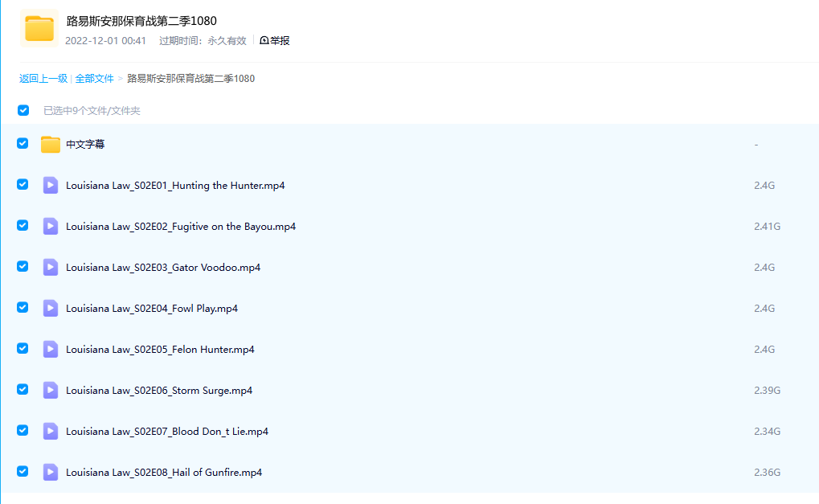Click video icon for S02E08 Hail of Gunfire

(x=51, y=473)
